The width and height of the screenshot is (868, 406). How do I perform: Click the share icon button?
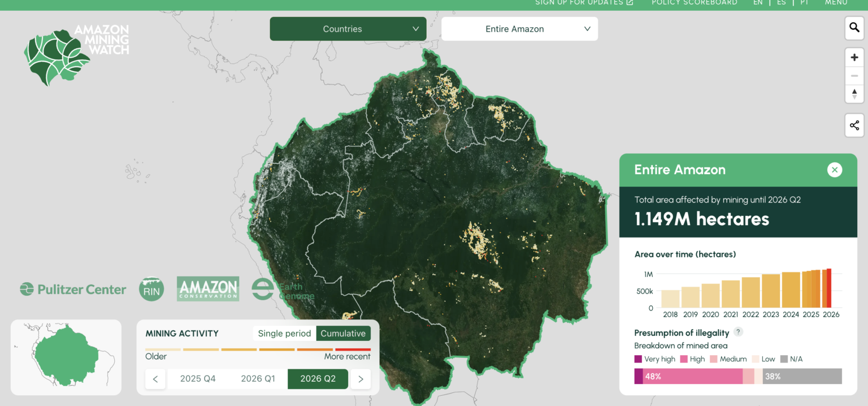(x=854, y=125)
